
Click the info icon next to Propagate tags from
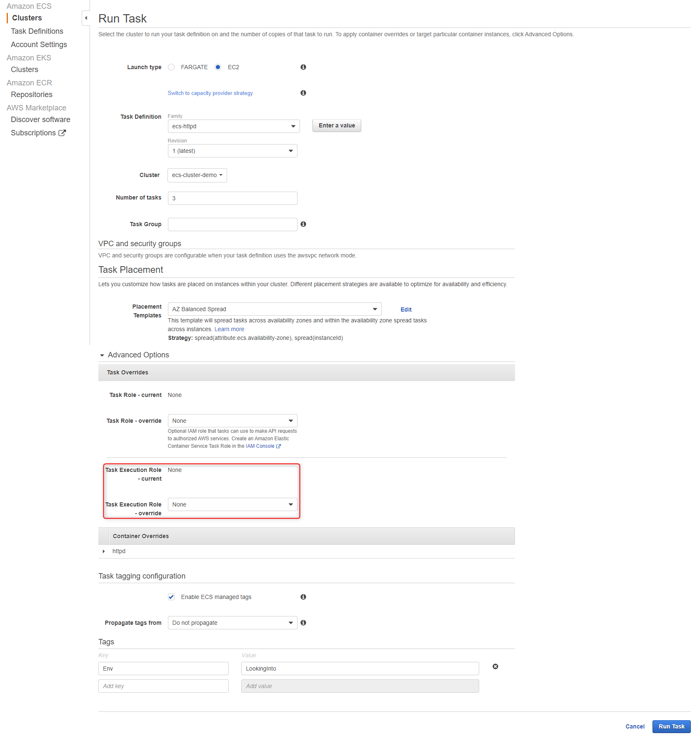[x=303, y=623]
